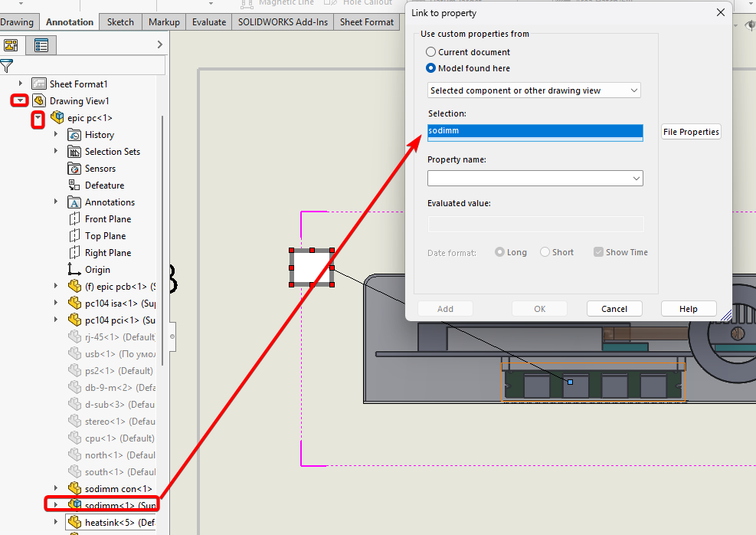Switch to the SOLIDWORKS Add-Ins tab
The width and height of the screenshot is (756, 535).
[x=283, y=22]
